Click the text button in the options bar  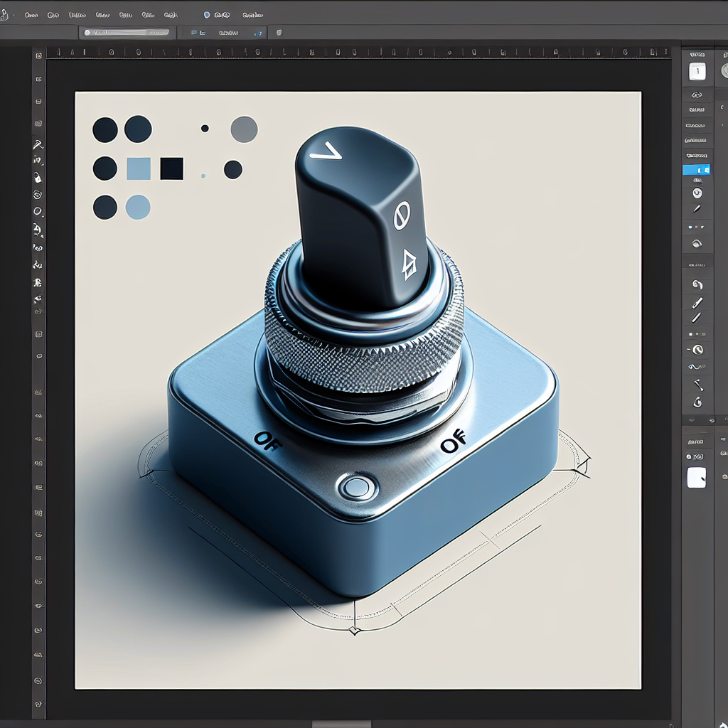(x=228, y=33)
